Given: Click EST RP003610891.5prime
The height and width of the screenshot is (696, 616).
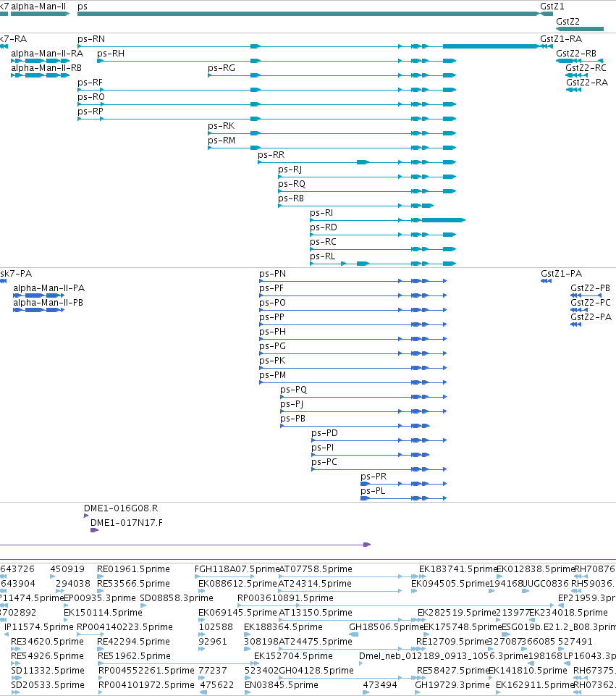Looking at the screenshot, I should pos(286,598).
